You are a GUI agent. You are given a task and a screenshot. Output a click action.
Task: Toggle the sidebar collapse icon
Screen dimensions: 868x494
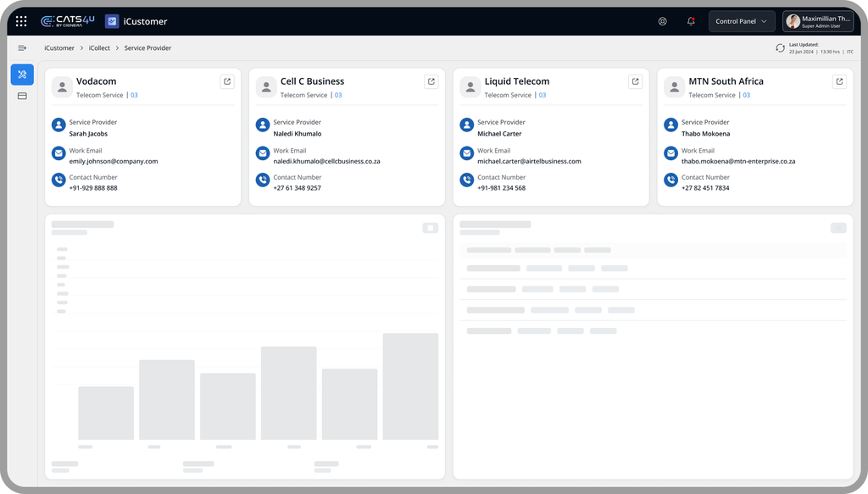click(22, 48)
